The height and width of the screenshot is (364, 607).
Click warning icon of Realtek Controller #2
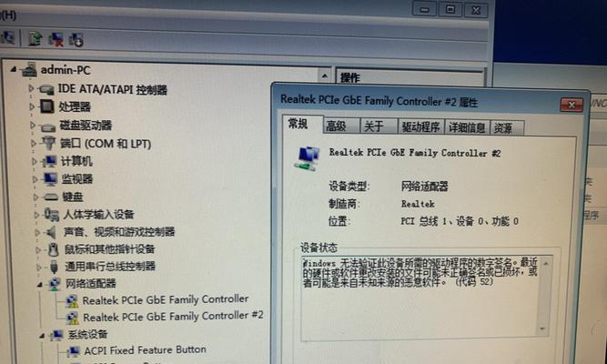(x=72, y=318)
